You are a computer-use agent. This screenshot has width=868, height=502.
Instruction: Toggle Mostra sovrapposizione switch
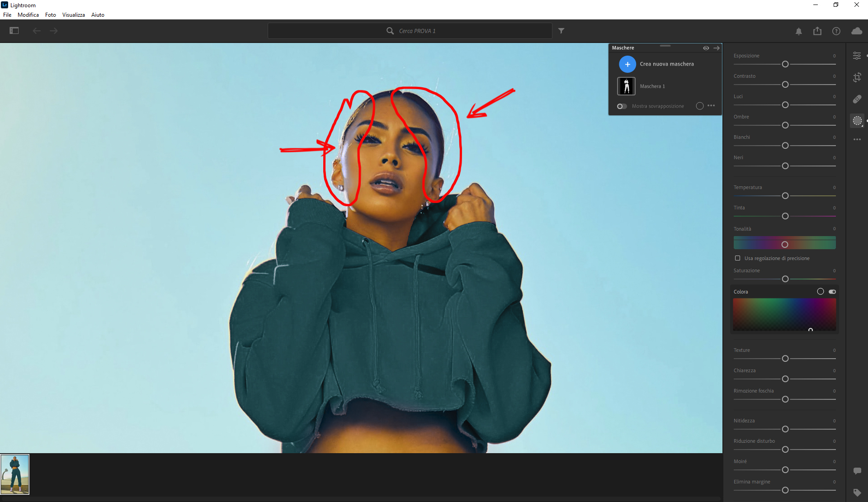click(x=622, y=106)
